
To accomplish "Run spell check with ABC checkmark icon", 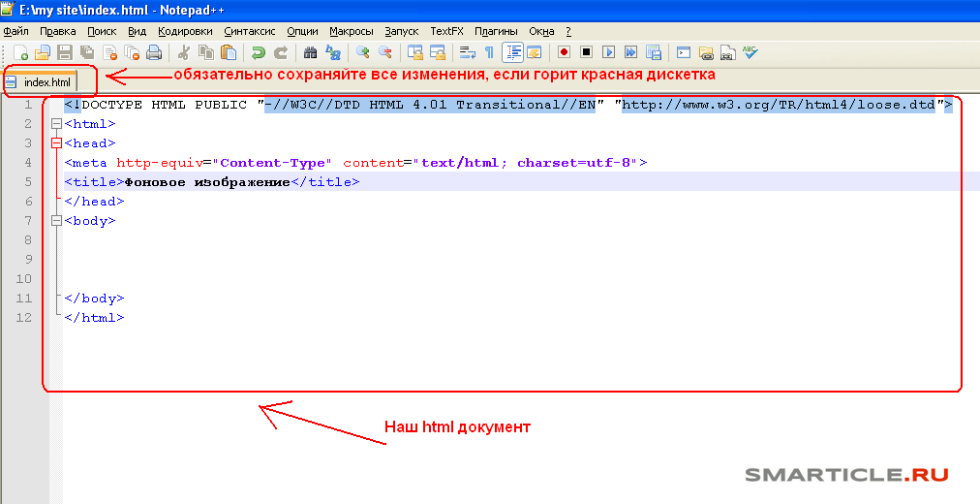I will pos(750,52).
